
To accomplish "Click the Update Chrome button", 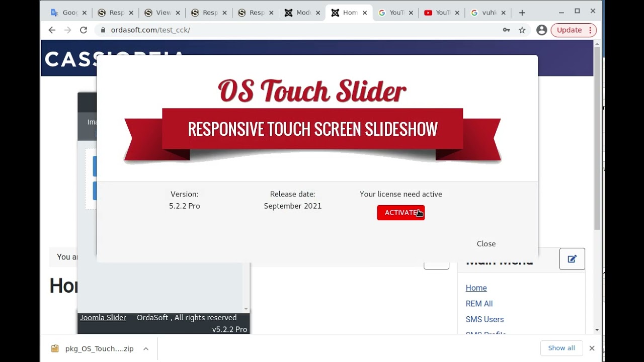I will click(x=574, y=30).
